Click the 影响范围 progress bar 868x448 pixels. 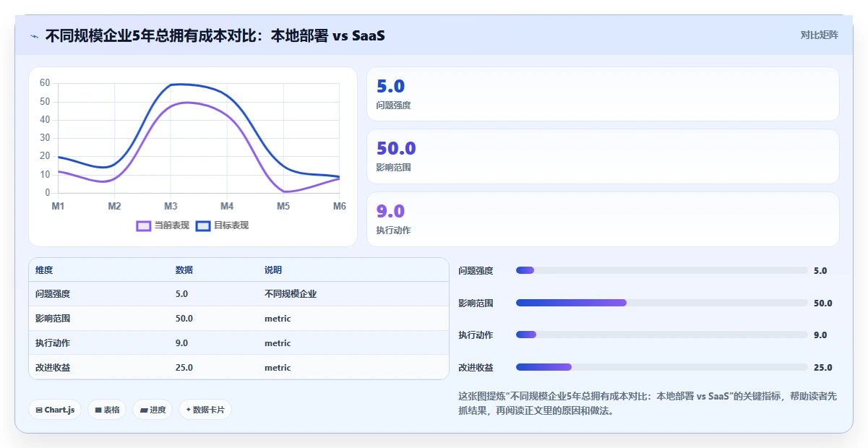tap(661, 303)
